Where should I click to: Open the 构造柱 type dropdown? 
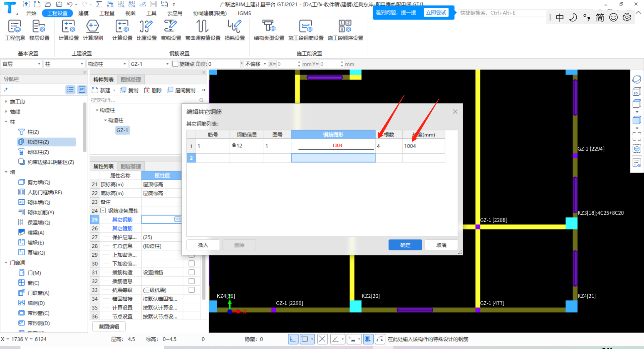(107, 64)
